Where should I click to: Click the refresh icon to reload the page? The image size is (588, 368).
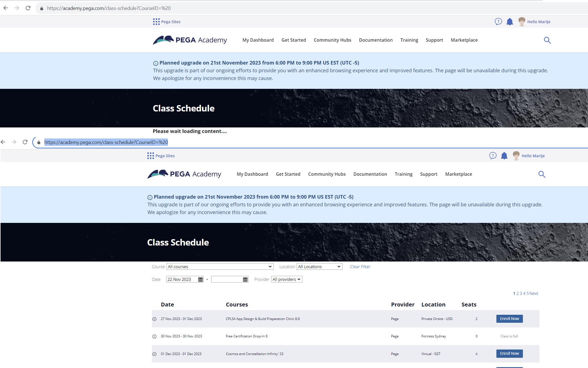pos(25,142)
